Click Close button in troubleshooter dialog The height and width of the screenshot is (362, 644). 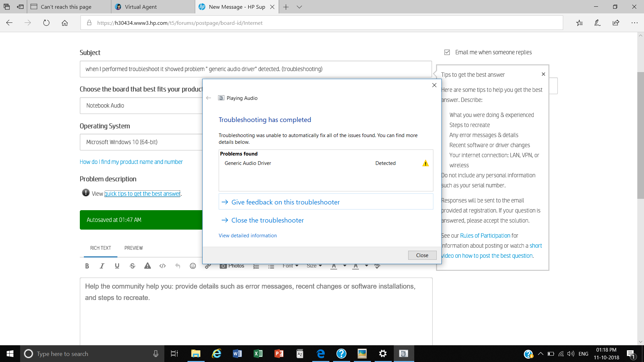click(422, 255)
